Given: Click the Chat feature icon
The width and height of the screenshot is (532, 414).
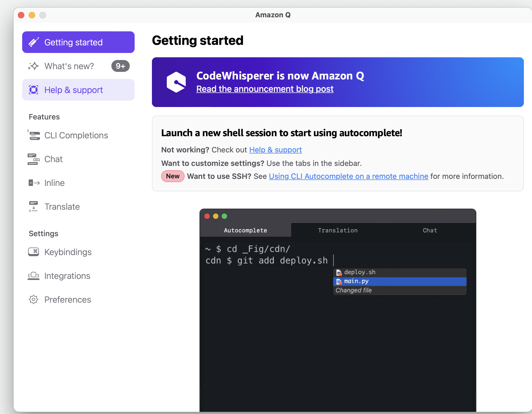Looking at the screenshot, I should (34, 159).
